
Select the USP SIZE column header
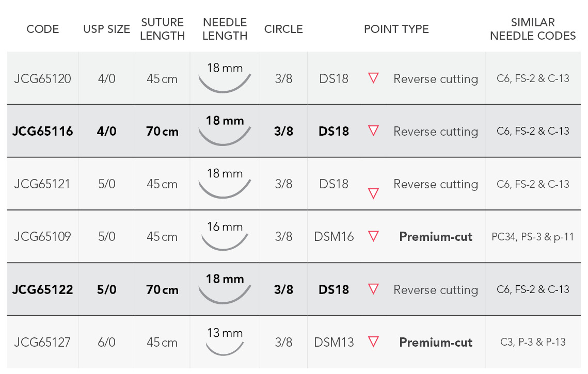pyautogui.click(x=106, y=29)
